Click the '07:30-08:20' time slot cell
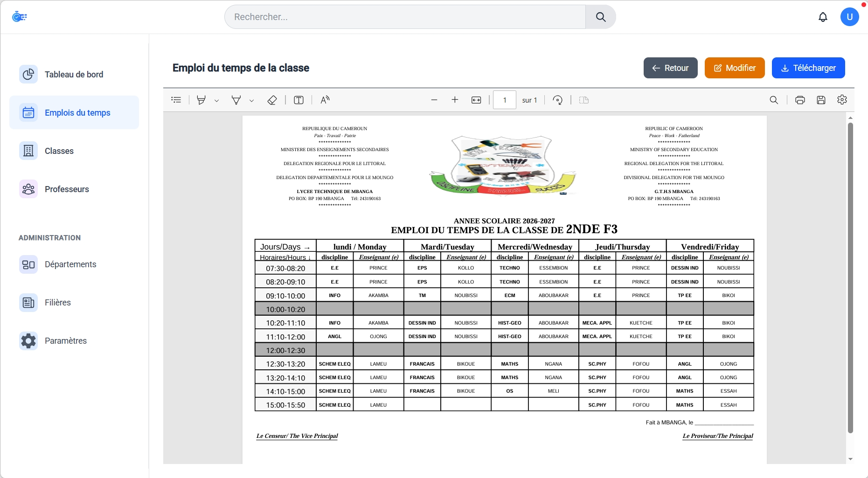 (x=285, y=268)
